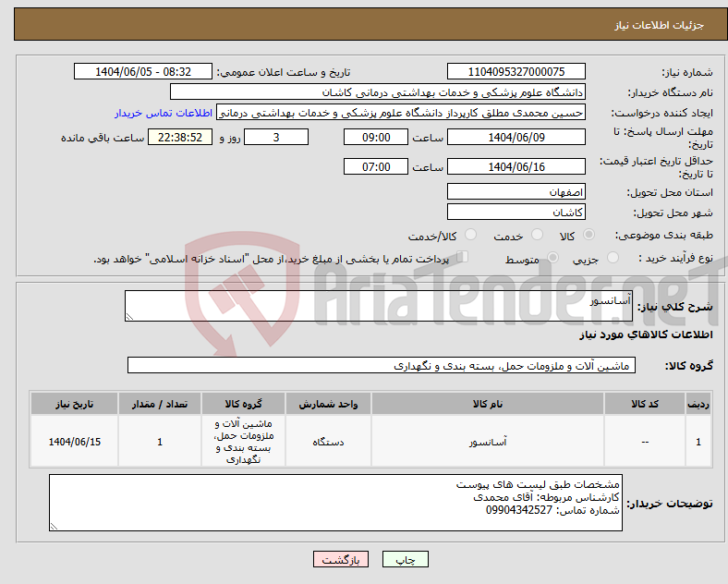
Task: Click the delivery province field اصفهان
Action: (x=516, y=191)
